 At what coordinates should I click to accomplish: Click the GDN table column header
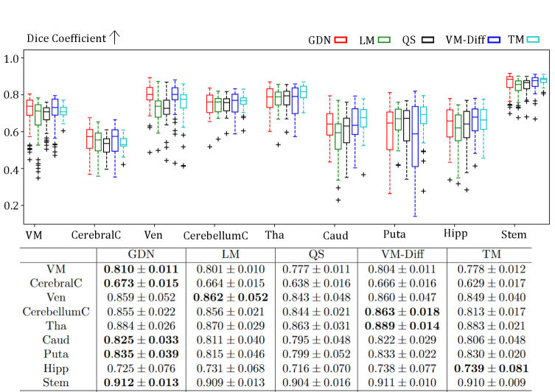click(141, 254)
